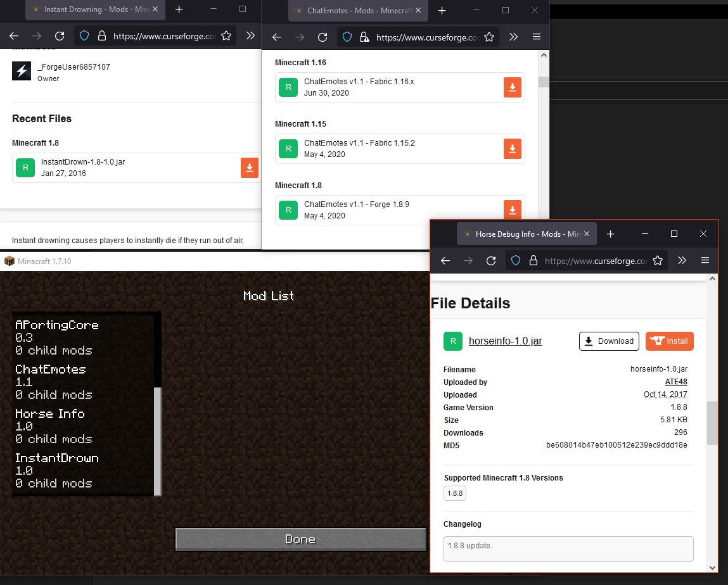This screenshot has width=728, height=585.
Task: Click the ChatEmotes Fabric 1.16.x R badge
Action: [288, 87]
